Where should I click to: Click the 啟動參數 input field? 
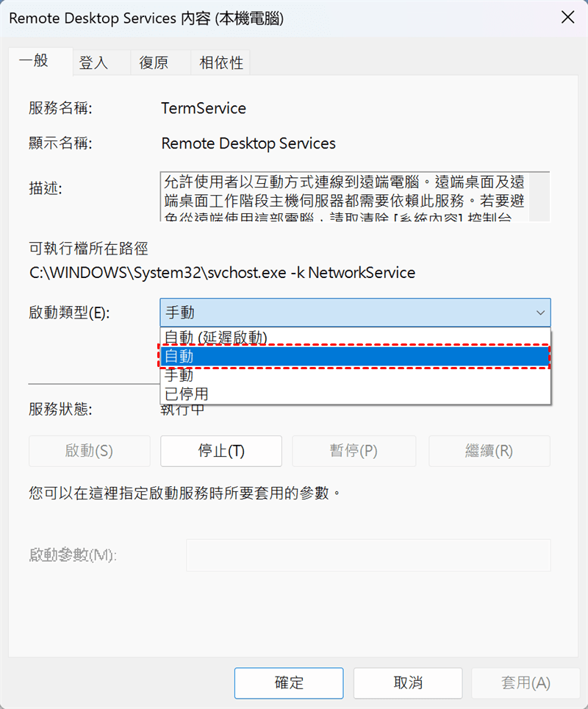tap(367, 555)
